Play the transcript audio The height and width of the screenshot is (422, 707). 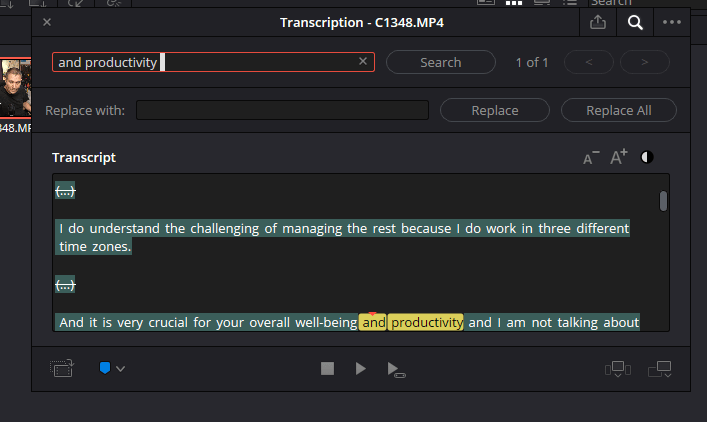pyautogui.click(x=360, y=369)
